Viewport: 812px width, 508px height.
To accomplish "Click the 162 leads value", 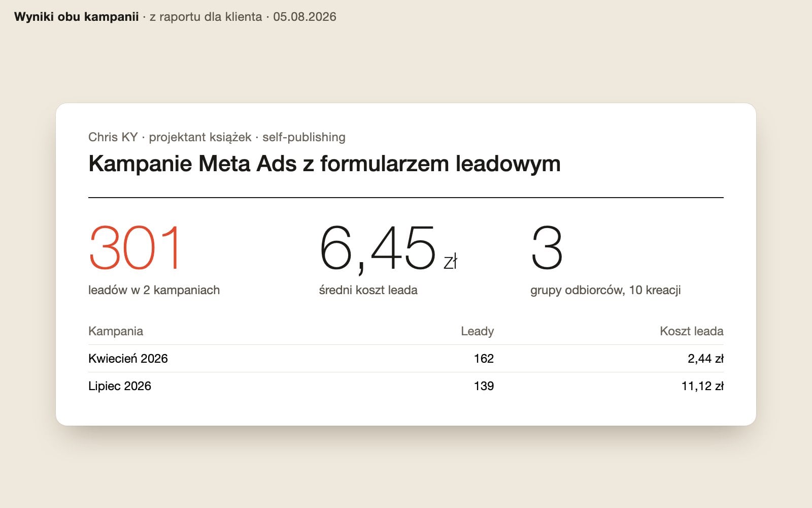I will (484, 359).
